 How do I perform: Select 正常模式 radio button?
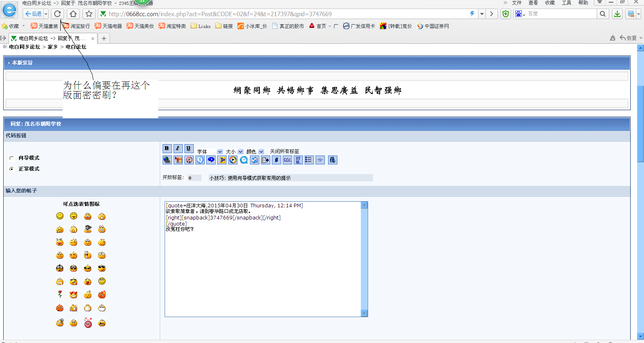[12, 169]
